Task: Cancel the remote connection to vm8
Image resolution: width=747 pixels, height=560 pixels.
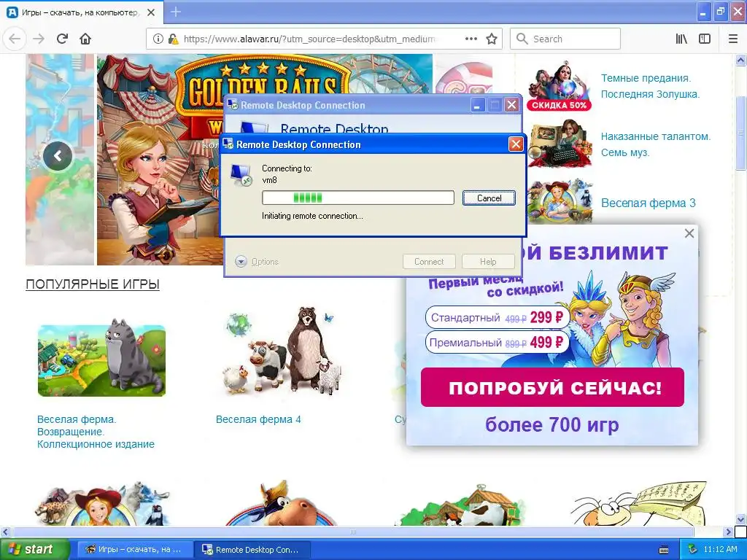Action: pos(489,198)
